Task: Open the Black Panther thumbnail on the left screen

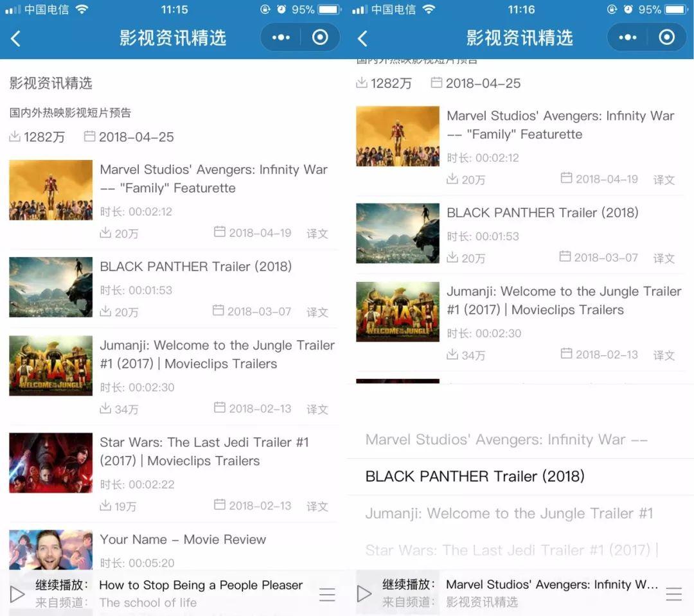Action: 51,287
